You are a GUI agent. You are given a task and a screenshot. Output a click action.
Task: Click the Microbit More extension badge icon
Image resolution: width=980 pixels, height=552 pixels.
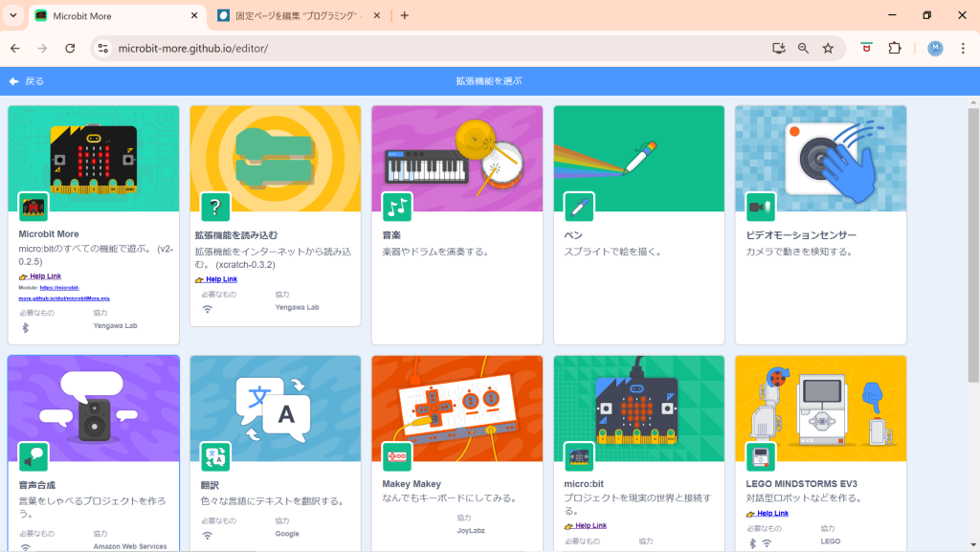pyautogui.click(x=33, y=207)
